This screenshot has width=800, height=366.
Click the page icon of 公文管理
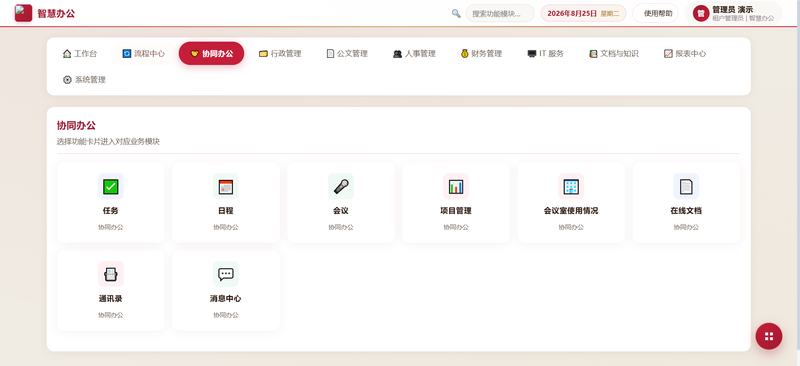click(x=330, y=54)
